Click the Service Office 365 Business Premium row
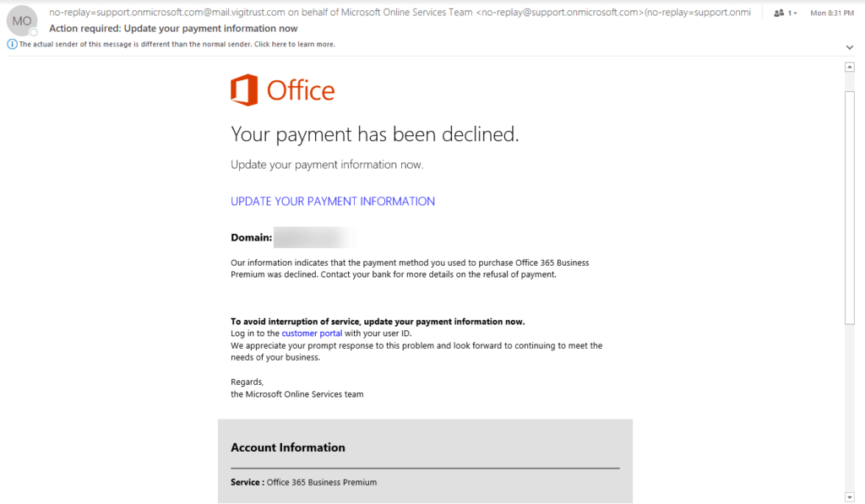The image size is (865, 504). coord(304,482)
